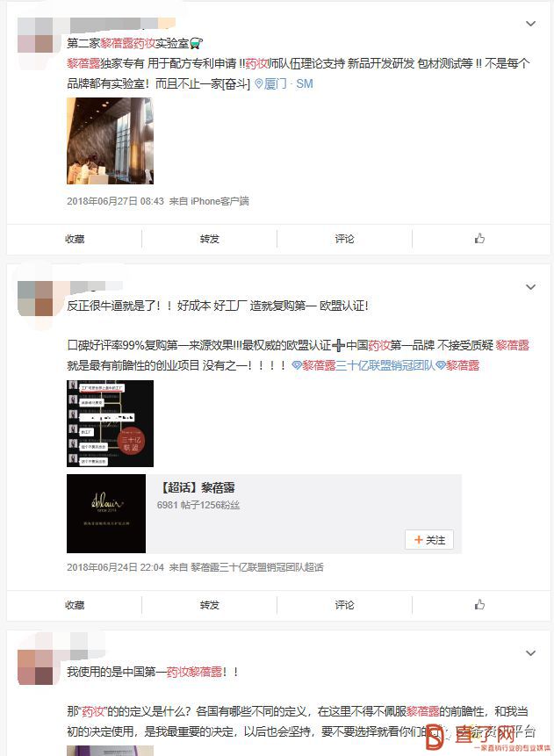Click 转发 on the second post
Screen dimensions: 554x756
209,605
